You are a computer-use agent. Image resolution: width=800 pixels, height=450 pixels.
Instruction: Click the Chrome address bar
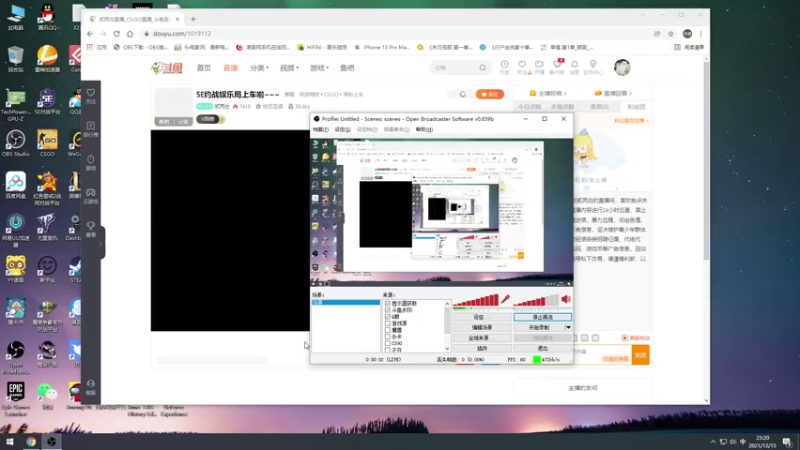tap(398, 34)
